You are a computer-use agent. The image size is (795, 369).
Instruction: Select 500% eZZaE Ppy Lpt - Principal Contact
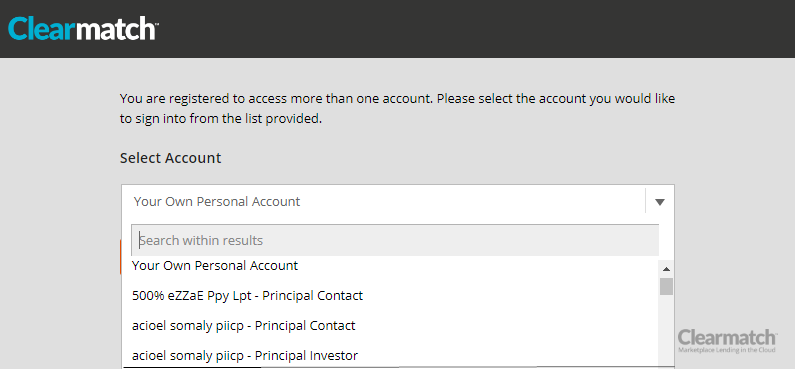tap(389, 296)
